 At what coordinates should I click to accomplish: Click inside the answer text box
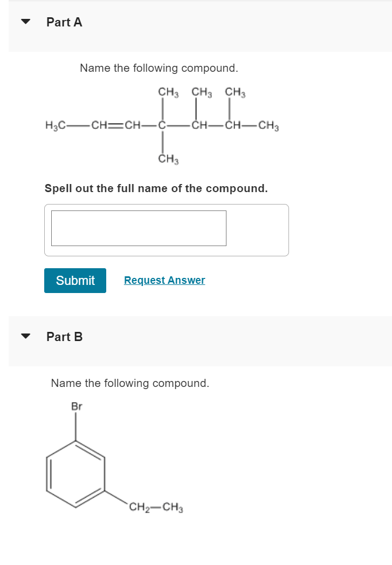139,228
